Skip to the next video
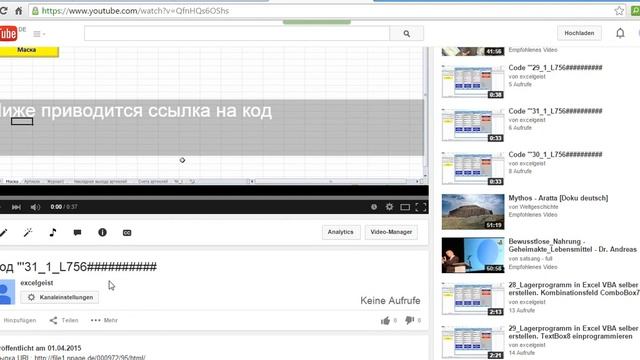Image resolution: width=640 pixels, height=360 pixels. pyautogui.click(x=16, y=207)
